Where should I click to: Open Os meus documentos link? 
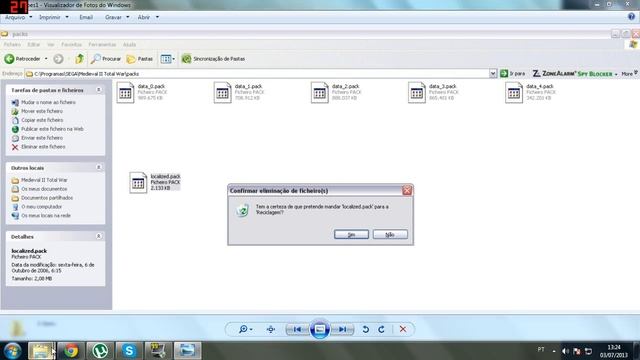click(x=44, y=189)
